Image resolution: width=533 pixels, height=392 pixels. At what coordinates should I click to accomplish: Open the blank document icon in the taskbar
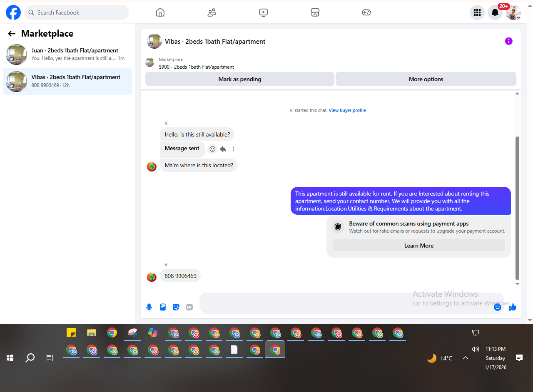[234, 350]
